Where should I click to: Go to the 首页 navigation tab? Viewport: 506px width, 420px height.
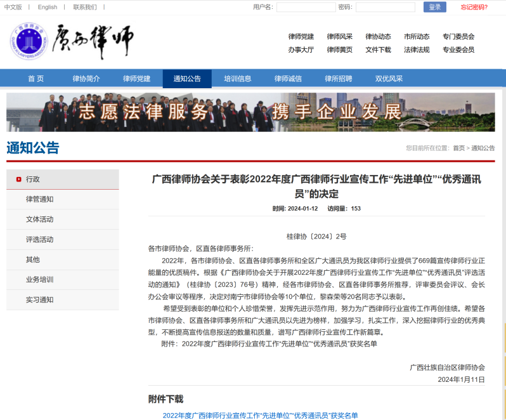(36, 79)
